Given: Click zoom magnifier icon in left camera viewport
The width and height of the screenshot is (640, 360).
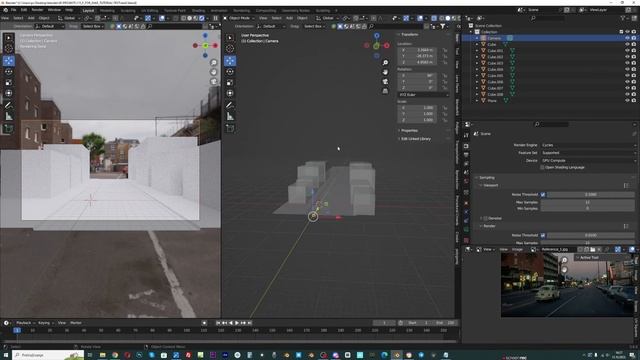Looking at the screenshot, I should tap(213, 62).
